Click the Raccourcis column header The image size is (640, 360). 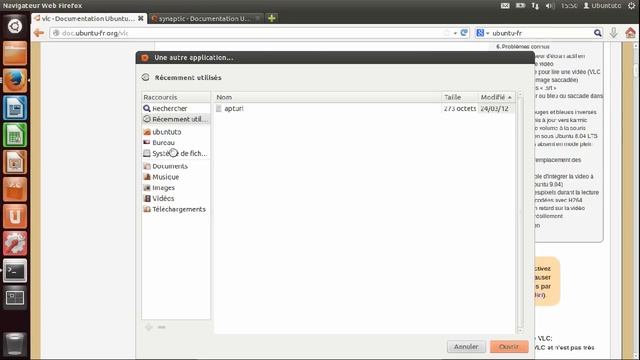(176, 97)
